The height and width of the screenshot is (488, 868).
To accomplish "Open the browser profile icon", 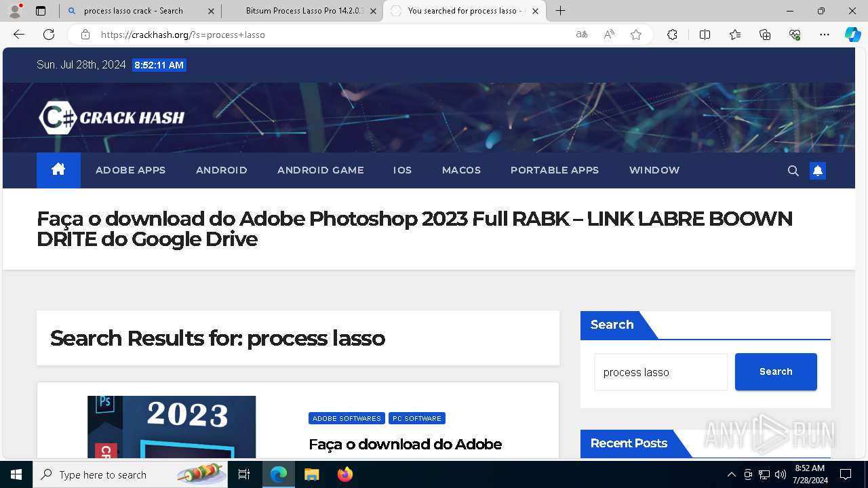I will tap(15, 11).
